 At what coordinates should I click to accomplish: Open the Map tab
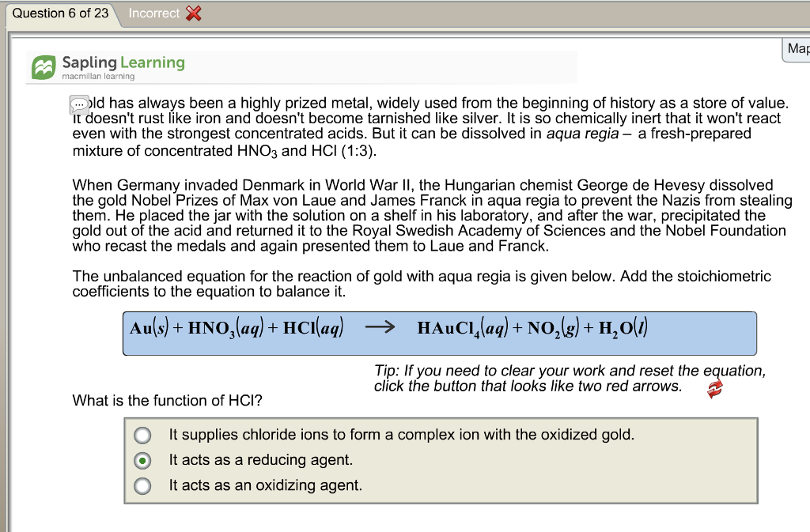(x=797, y=48)
